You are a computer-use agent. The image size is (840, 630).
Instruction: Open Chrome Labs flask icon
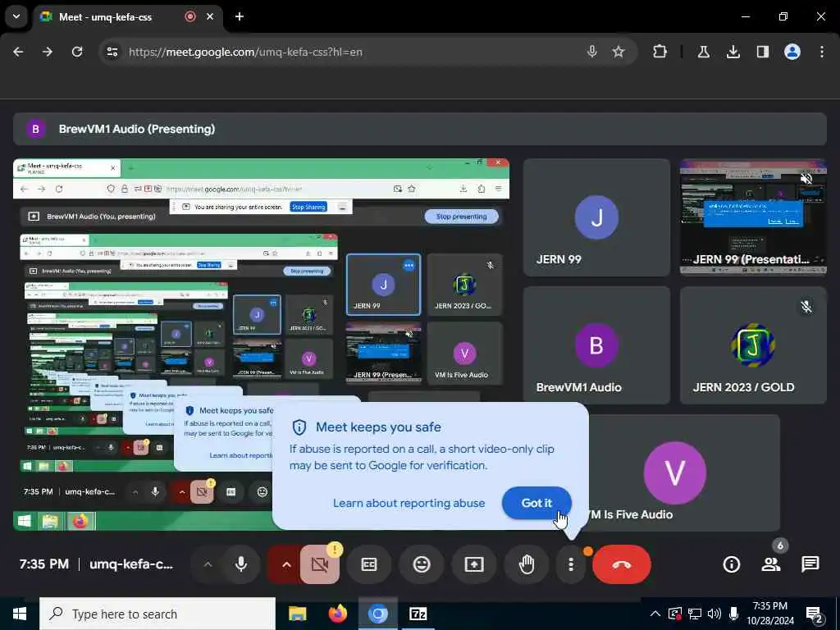click(x=703, y=52)
